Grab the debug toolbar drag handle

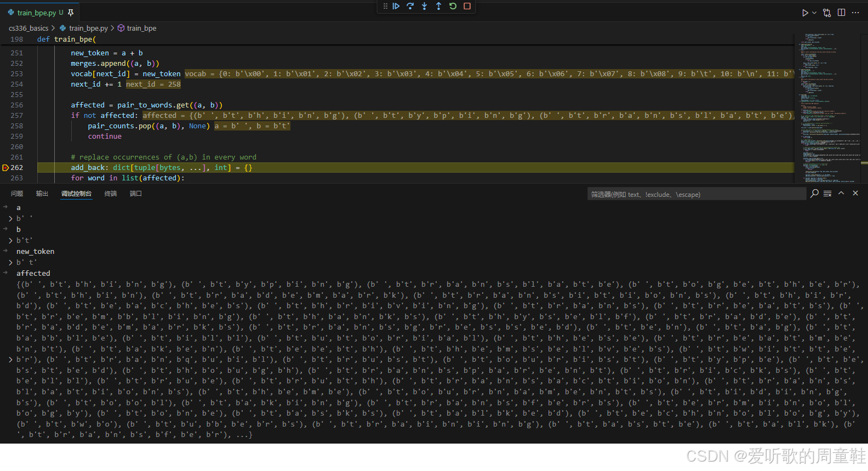[385, 6]
